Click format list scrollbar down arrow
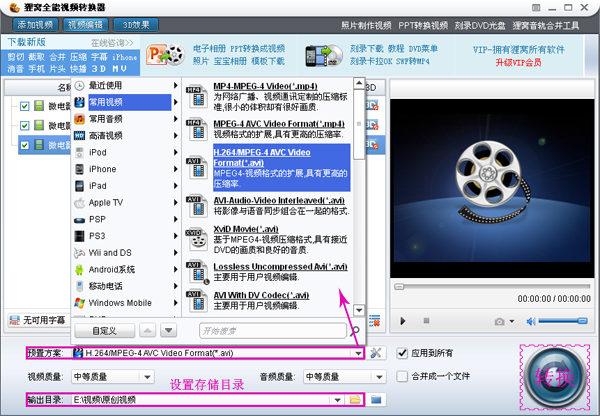 coord(359,310)
